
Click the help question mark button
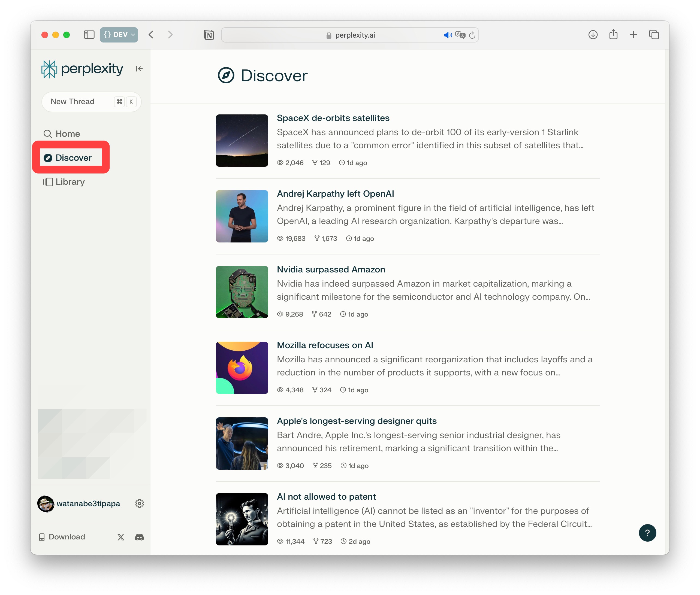[x=647, y=533]
